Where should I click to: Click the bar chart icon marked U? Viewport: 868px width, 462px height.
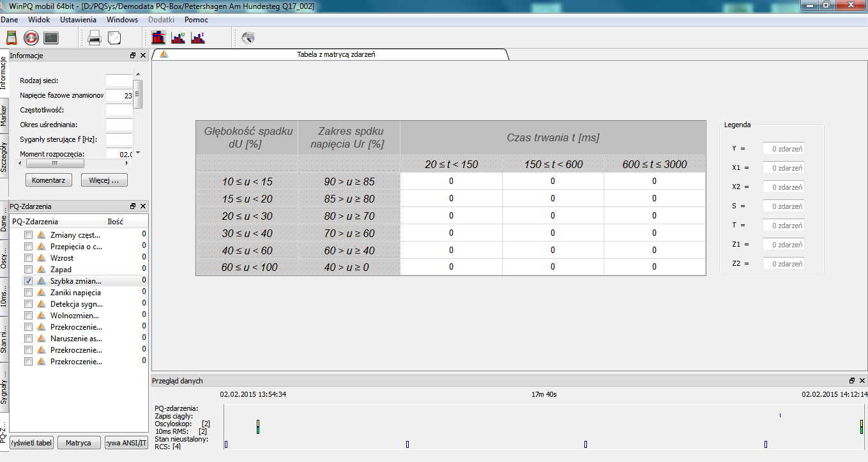(178, 38)
